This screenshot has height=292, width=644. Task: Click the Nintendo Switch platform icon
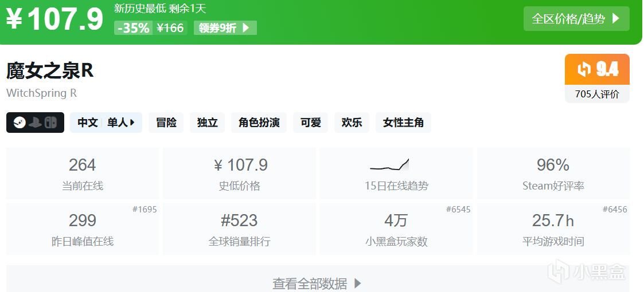pyautogui.click(x=51, y=123)
